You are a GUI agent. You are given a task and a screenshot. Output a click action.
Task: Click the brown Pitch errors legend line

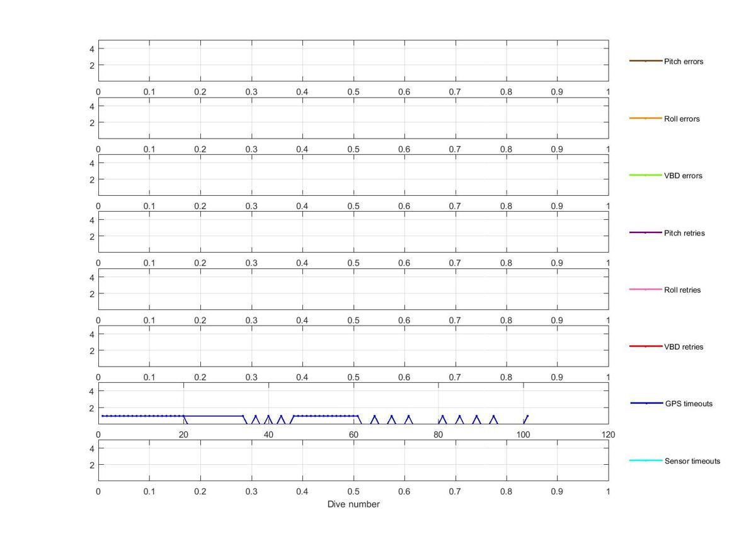(646, 61)
